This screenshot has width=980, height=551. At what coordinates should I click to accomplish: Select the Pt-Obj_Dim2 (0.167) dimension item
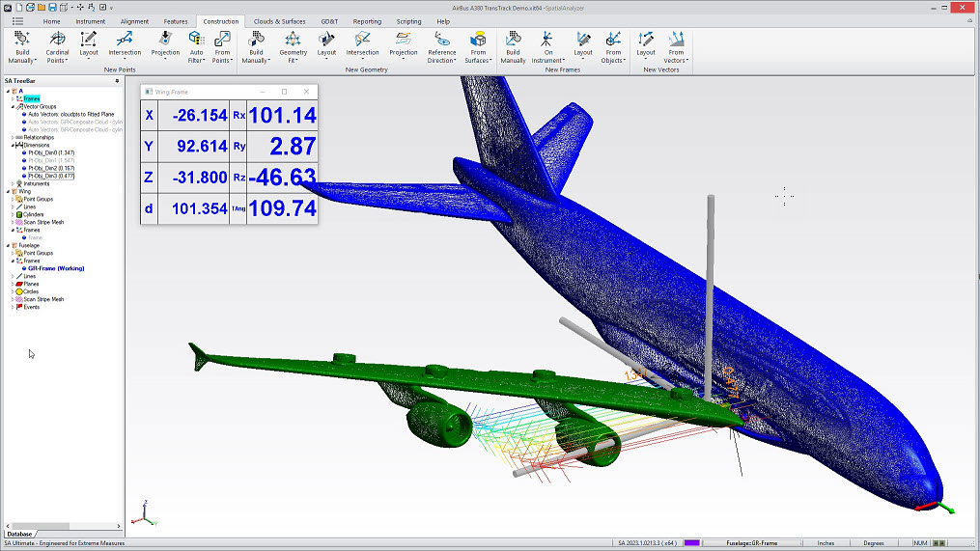[x=50, y=168]
